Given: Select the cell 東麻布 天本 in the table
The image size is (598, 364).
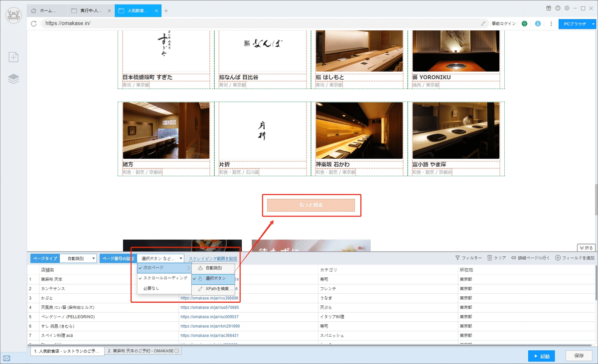Looking at the screenshot, I should point(108,279).
